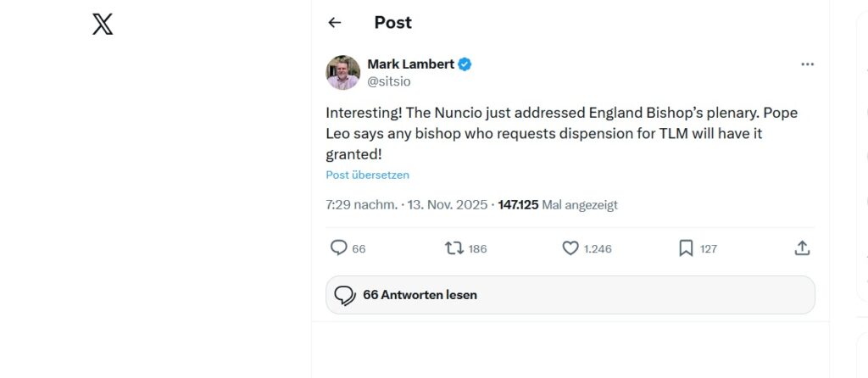
Task: Toggle like with the heart icon
Action: (570, 248)
